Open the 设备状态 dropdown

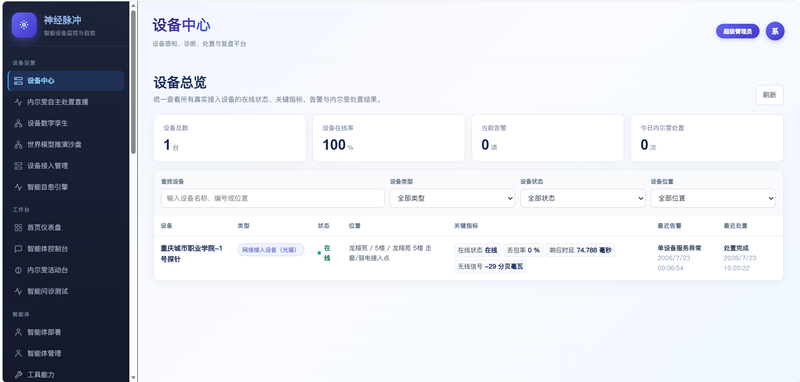583,198
